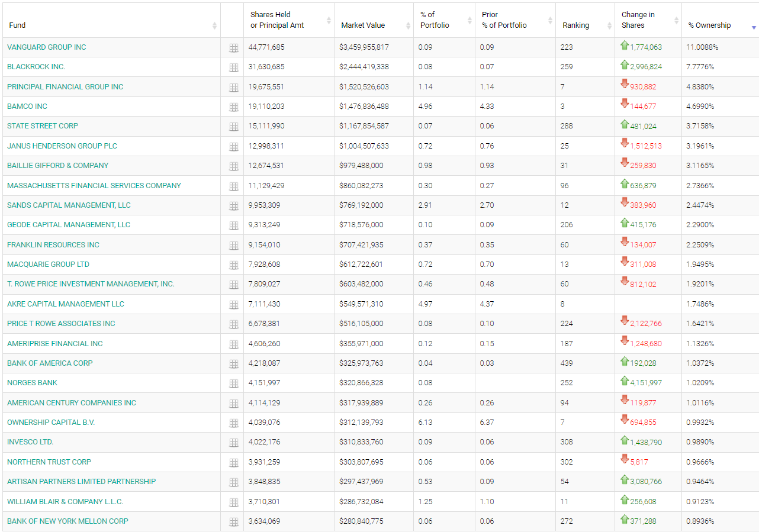Select Artisan Partners share change 3,080,766
Image resolution: width=759 pixels, height=532 pixels.
646,482
